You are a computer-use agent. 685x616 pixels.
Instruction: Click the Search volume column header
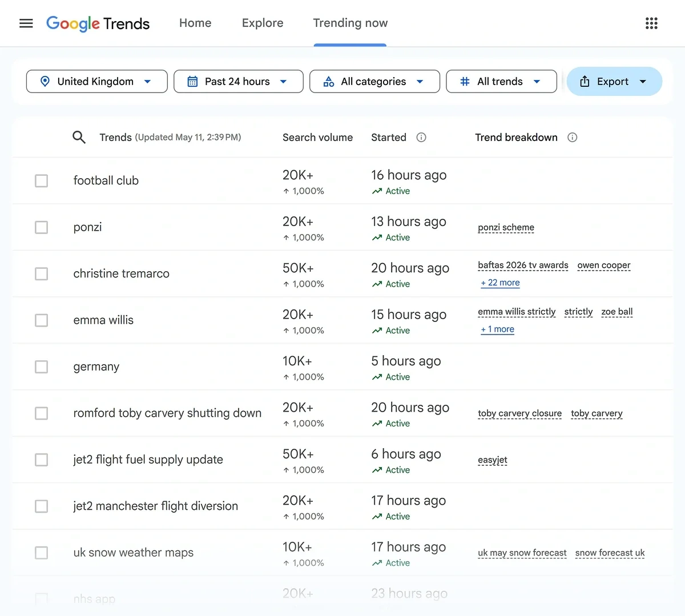pos(317,138)
